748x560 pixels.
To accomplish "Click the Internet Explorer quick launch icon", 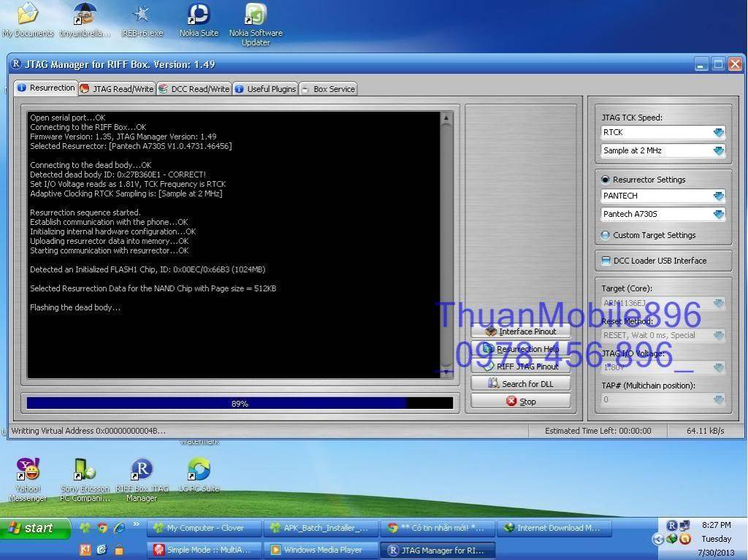I will (119, 528).
